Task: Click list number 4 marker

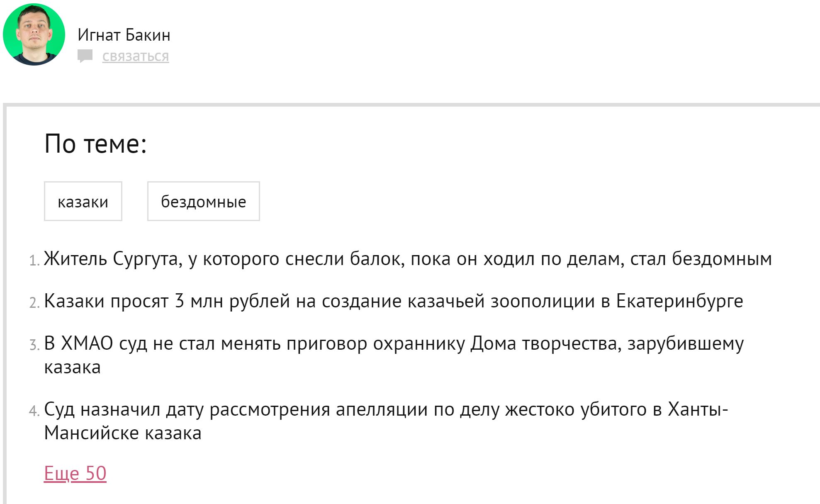Action: 34,411
